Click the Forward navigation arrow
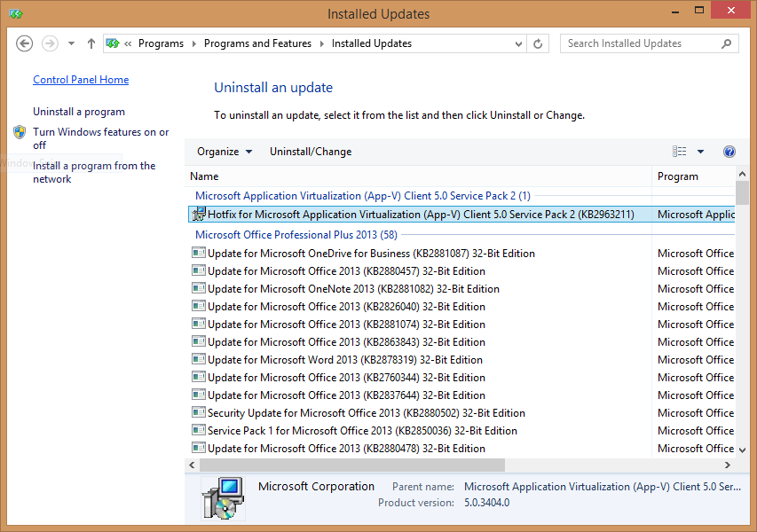Screen dimensions: 757x532 pyautogui.click(x=50, y=43)
